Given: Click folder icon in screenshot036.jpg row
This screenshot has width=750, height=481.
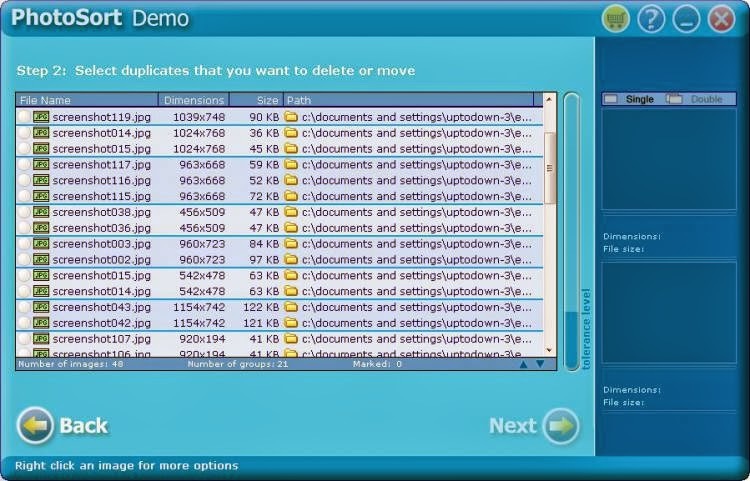Looking at the screenshot, I should 291,228.
